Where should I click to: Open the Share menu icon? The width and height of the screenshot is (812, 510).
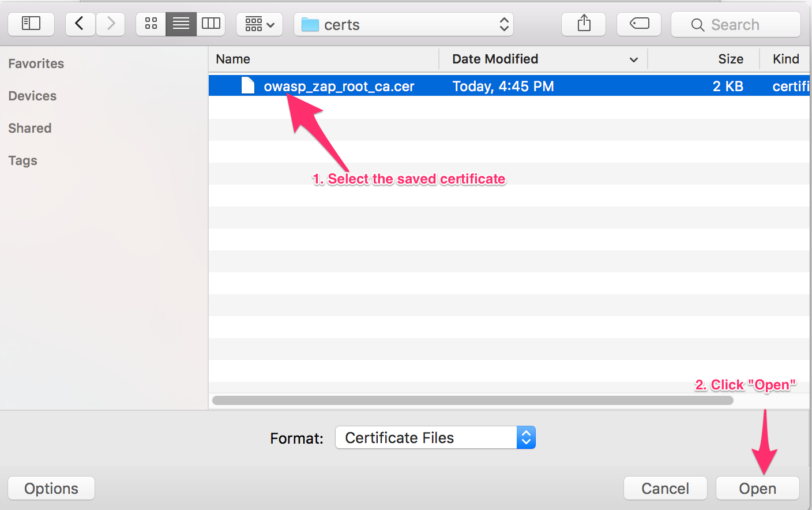click(x=583, y=24)
